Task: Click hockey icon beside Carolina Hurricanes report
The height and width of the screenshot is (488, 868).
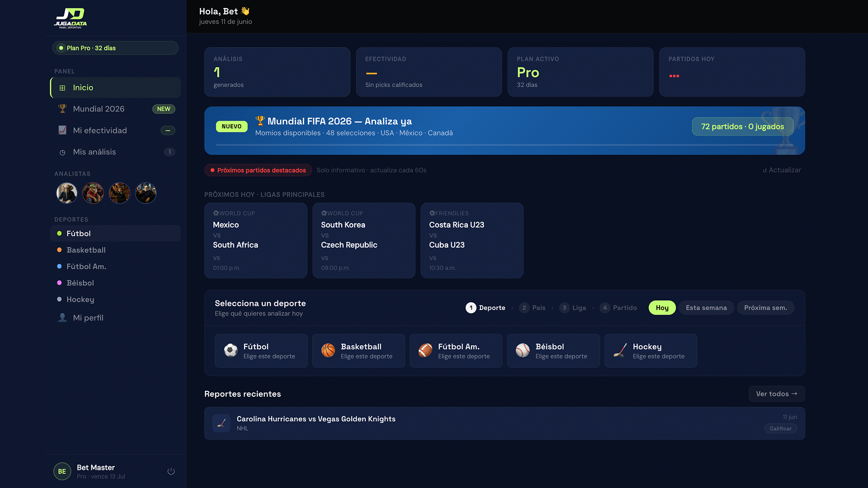Action: (x=222, y=423)
